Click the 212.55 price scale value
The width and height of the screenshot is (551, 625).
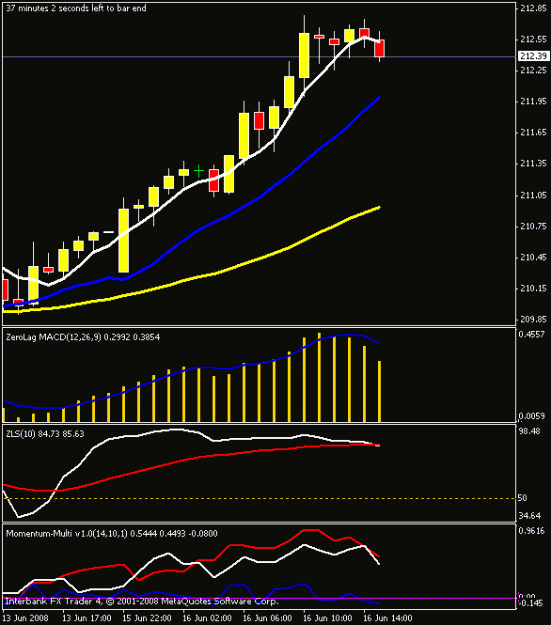pos(533,39)
